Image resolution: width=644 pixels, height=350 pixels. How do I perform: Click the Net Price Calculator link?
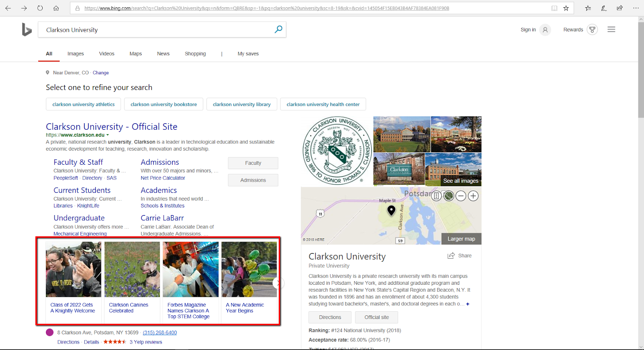pyautogui.click(x=163, y=178)
